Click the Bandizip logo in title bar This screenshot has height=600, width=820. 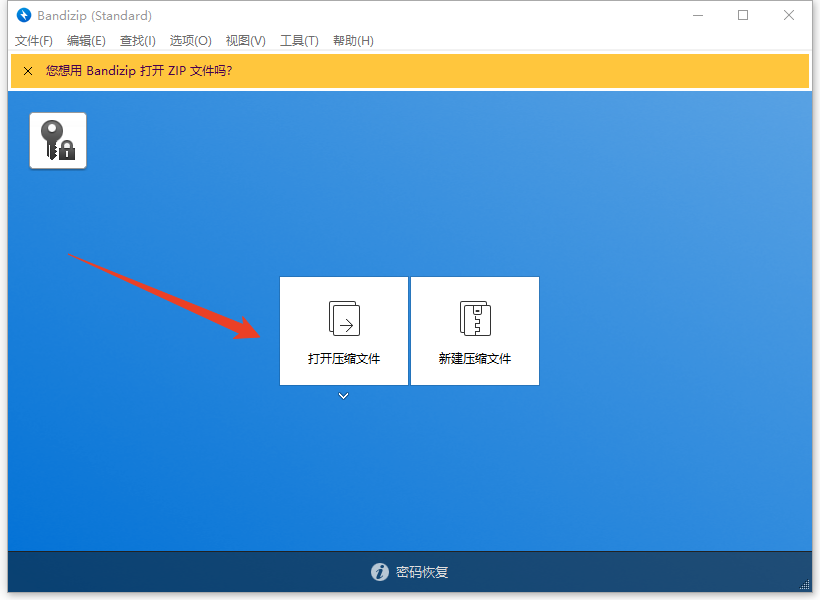pos(24,15)
